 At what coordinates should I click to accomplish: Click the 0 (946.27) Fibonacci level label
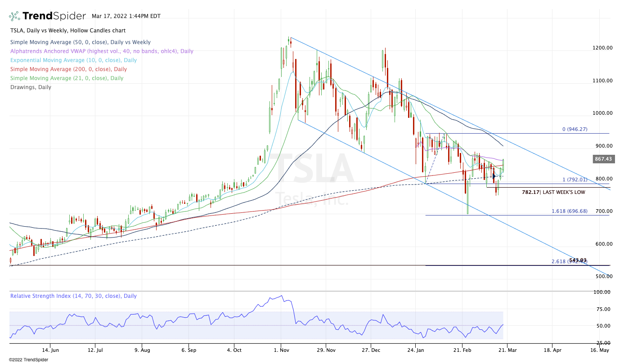[x=575, y=130]
